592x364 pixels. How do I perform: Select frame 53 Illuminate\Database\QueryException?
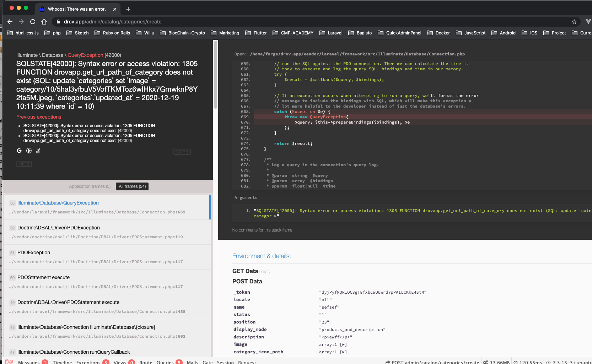(107, 207)
